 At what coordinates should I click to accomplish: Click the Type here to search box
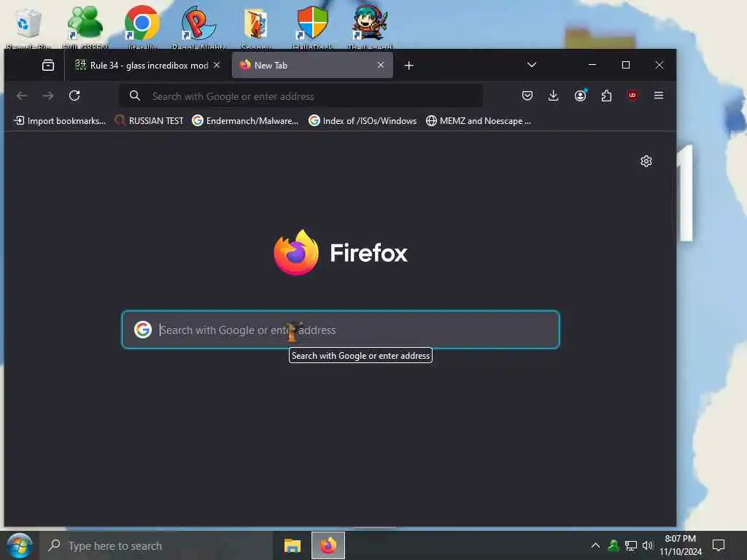point(156,545)
